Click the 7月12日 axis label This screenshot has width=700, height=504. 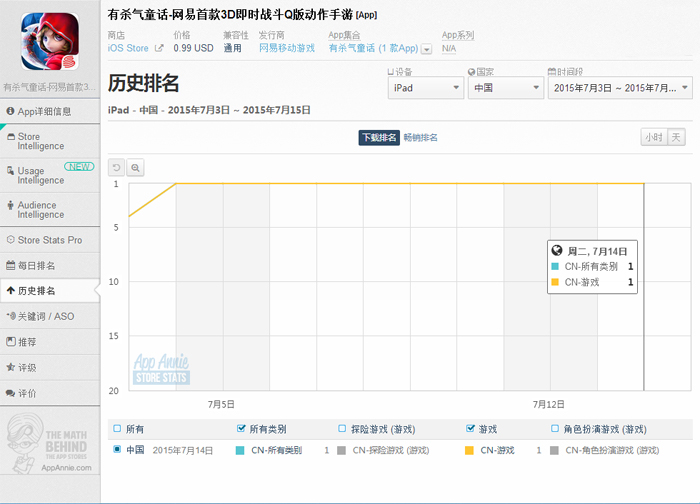point(549,404)
